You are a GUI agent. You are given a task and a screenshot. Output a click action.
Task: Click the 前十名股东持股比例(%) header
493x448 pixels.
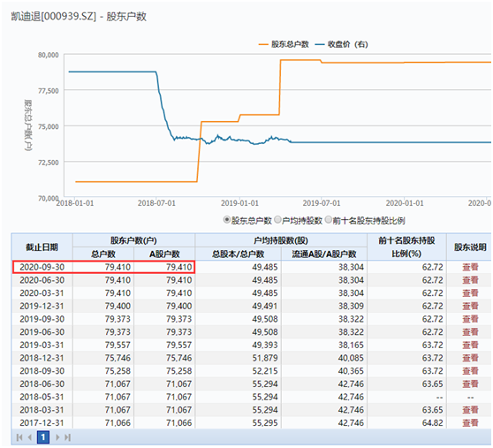pos(406,247)
